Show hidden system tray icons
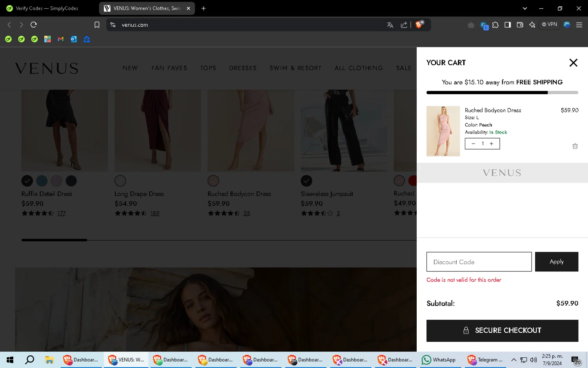Image resolution: width=588 pixels, height=368 pixels. coord(514,360)
